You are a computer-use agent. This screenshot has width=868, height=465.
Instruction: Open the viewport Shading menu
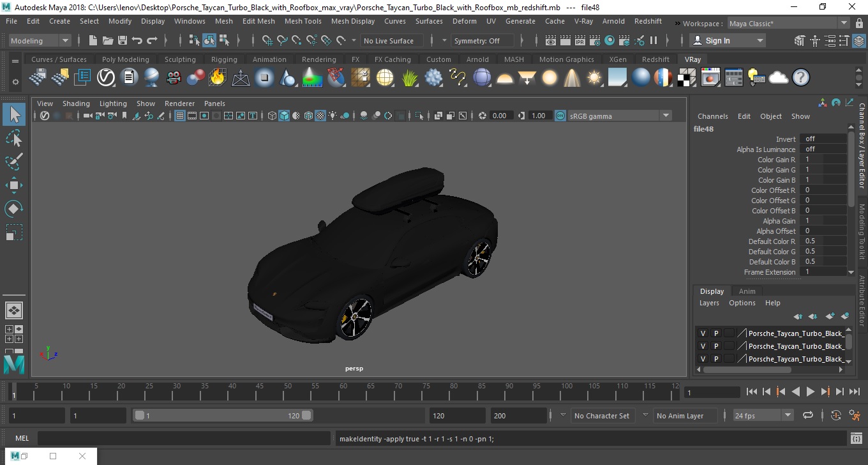(x=76, y=103)
